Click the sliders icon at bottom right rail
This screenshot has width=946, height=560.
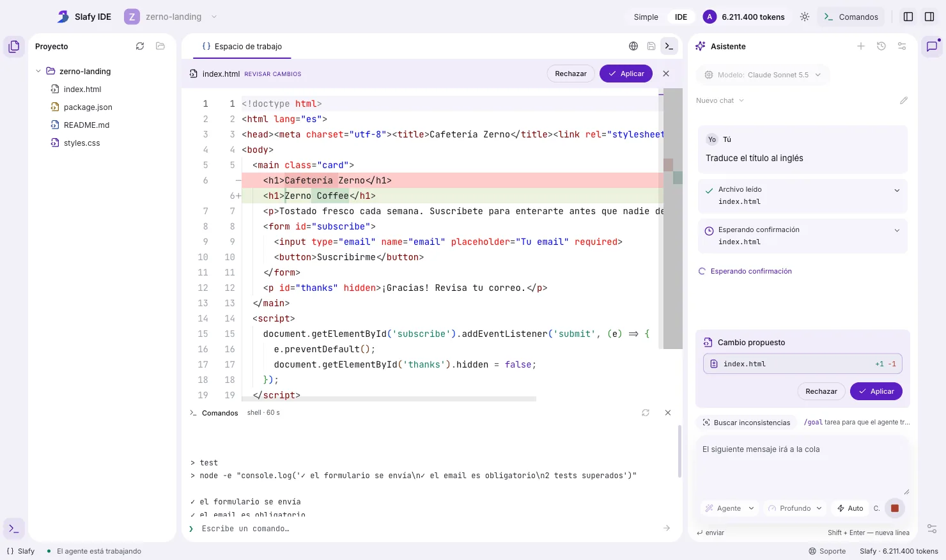coord(932,529)
